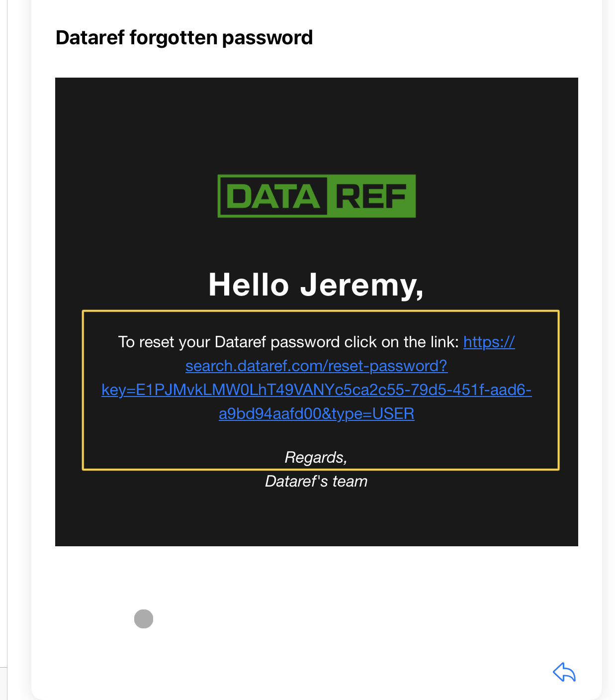Click the "DATA" half of the logo
Screen dimensions: 615x700
tap(273, 196)
